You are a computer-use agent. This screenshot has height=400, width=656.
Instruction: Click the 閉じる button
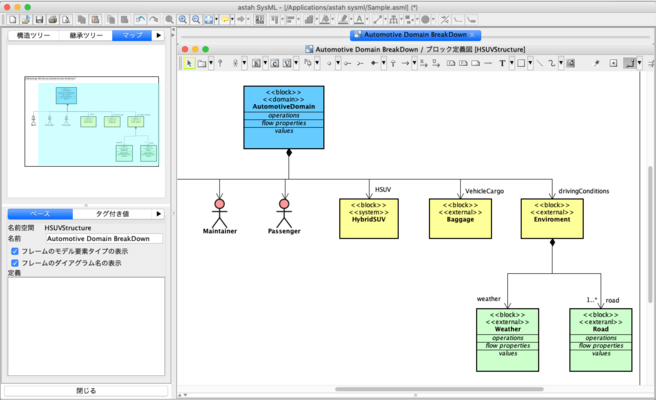coord(86,390)
